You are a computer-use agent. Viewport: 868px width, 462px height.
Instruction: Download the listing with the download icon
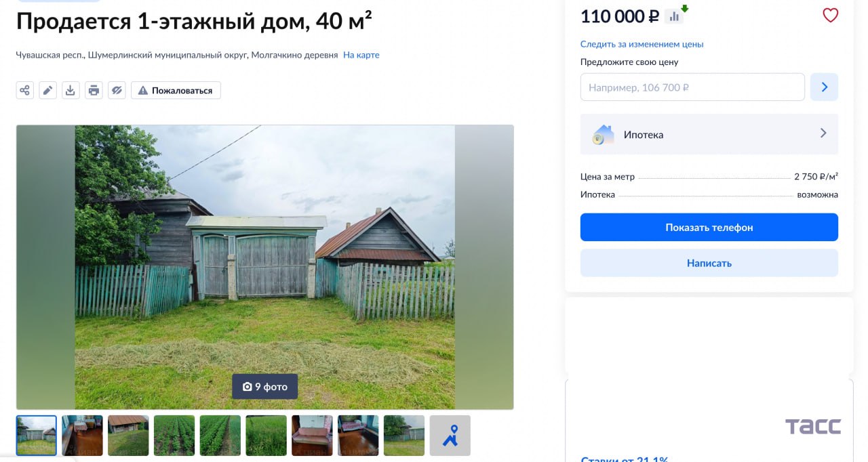point(71,90)
